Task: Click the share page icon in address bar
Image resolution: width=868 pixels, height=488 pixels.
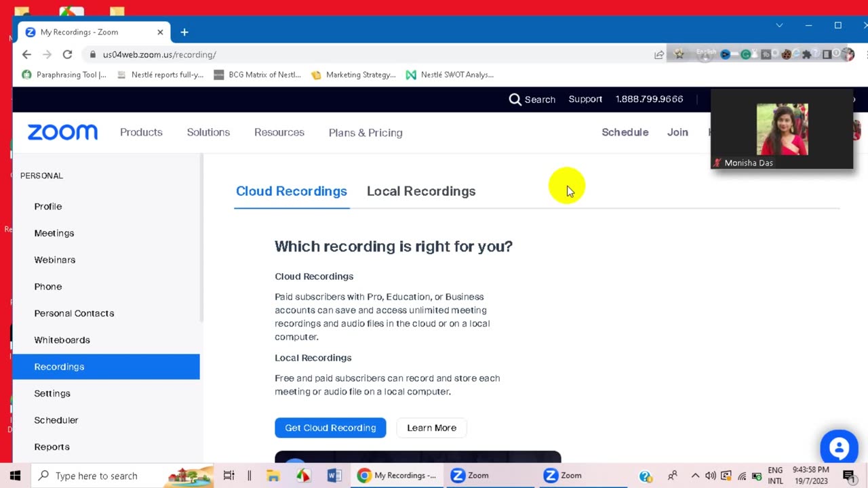Action: pos(659,54)
